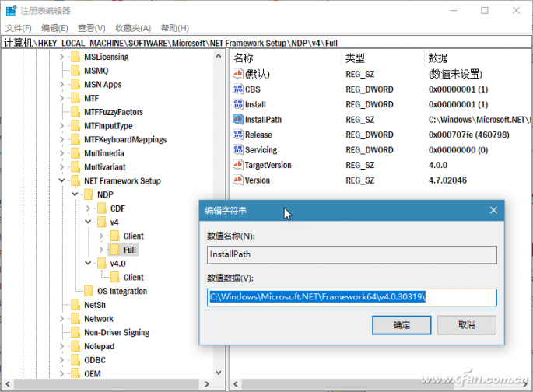Click the Version string value icon
Image resolution: width=533 pixels, height=392 pixels.
click(x=238, y=180)
